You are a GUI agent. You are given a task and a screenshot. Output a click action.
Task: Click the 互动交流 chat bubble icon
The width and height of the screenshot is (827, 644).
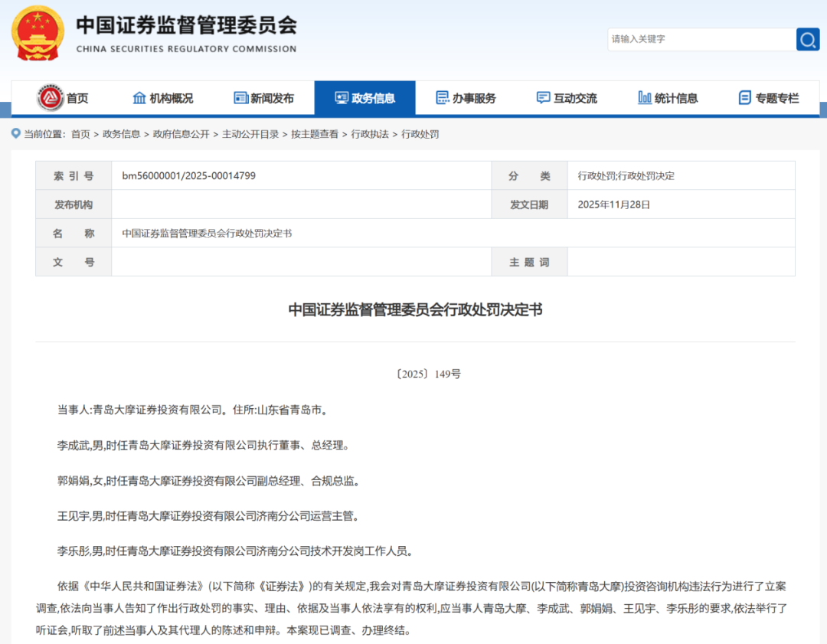[x=543, y=97]
